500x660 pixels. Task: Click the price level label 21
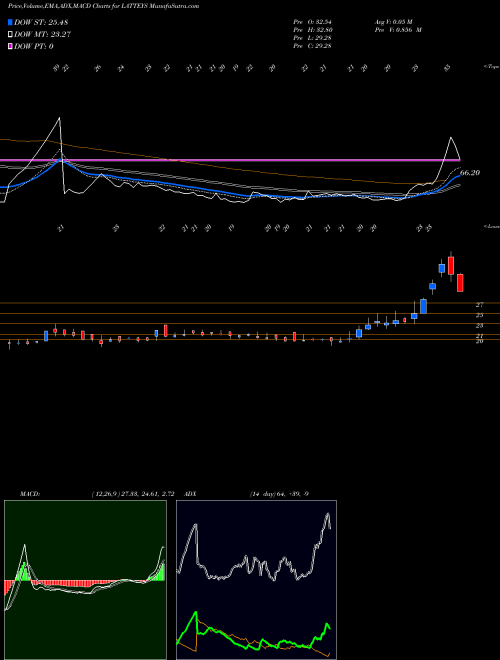(479, 335)
